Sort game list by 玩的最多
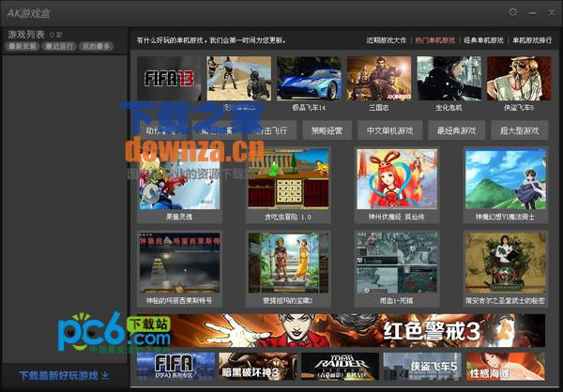 (97, 46)
